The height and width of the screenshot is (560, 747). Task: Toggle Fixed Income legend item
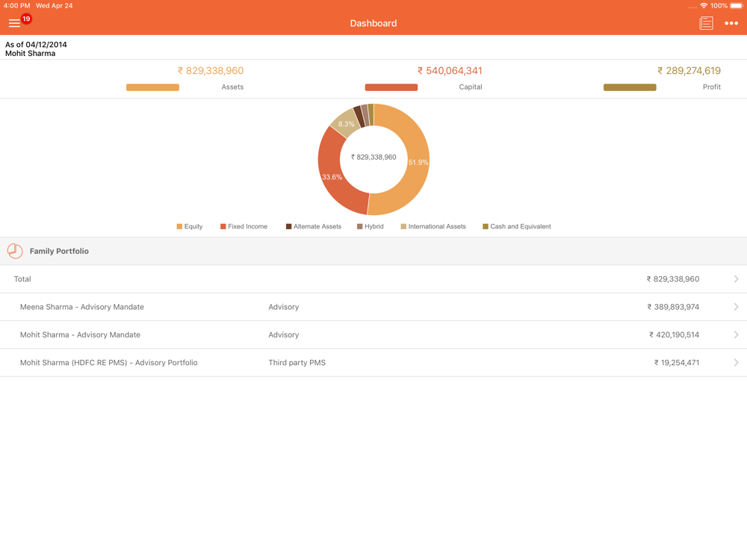(244, 226)
